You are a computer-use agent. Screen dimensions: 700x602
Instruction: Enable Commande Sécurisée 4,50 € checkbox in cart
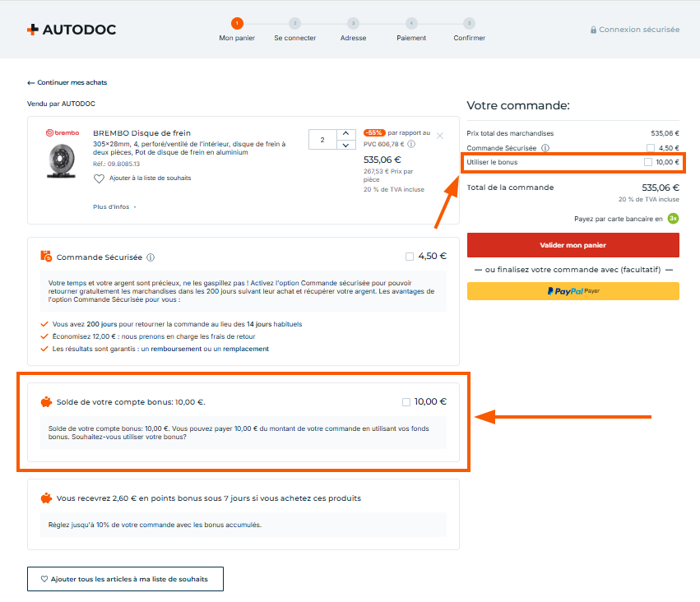pos(410,257)
